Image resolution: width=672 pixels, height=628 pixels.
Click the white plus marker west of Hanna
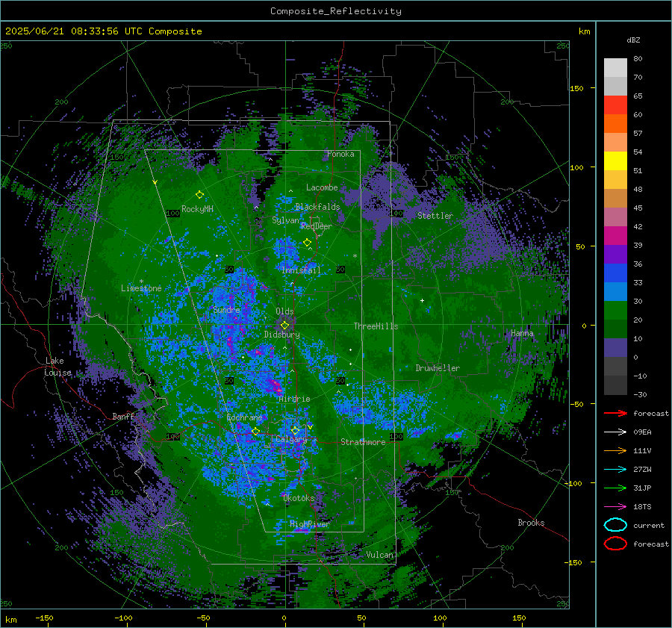(422, 300)
